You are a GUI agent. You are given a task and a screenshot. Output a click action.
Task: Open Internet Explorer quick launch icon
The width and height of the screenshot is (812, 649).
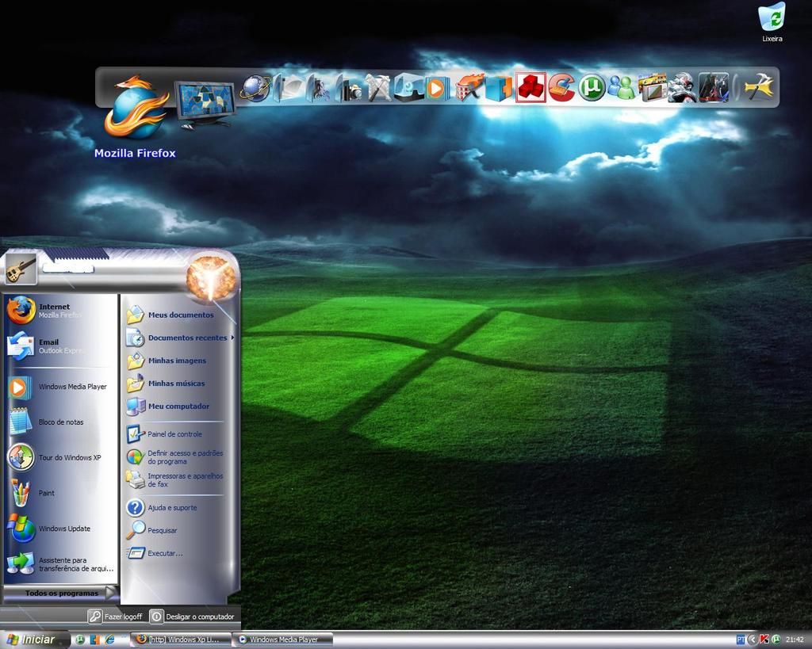point(109,639)
